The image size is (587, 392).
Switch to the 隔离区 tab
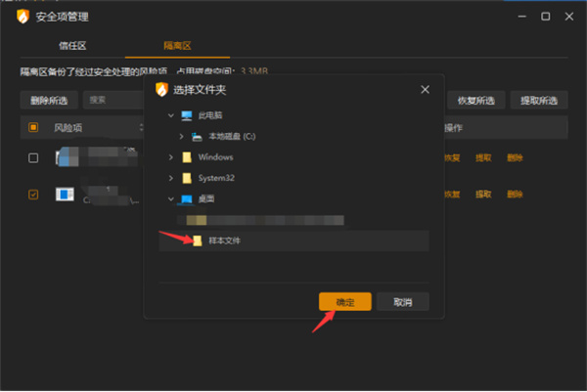[177, 46]
